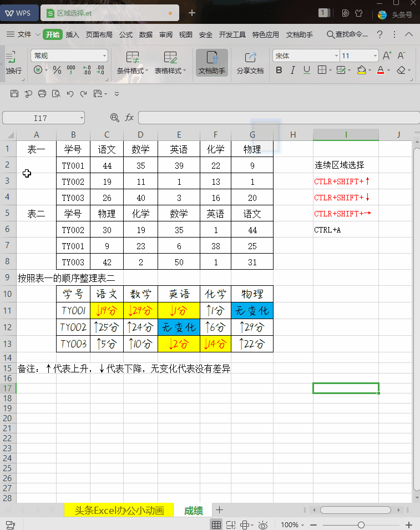This screenshot has width=420, height=530.
Task: Open the View (视图) tab
Action: tap(185, 34)
